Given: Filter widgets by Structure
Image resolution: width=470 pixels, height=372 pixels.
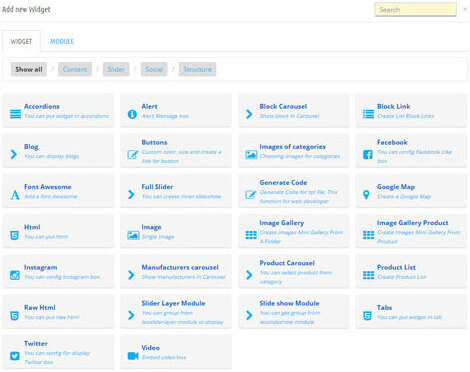Looking at the screenshot, I should 197,69.
